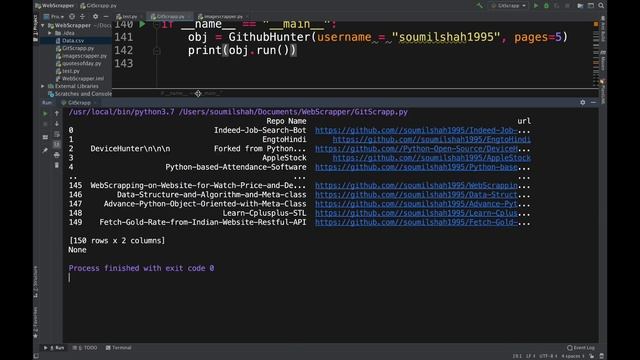Open the Python-Open-Source DeviceHunter link
The height and width of the screenshot is (360, 640).
(416, 149)
